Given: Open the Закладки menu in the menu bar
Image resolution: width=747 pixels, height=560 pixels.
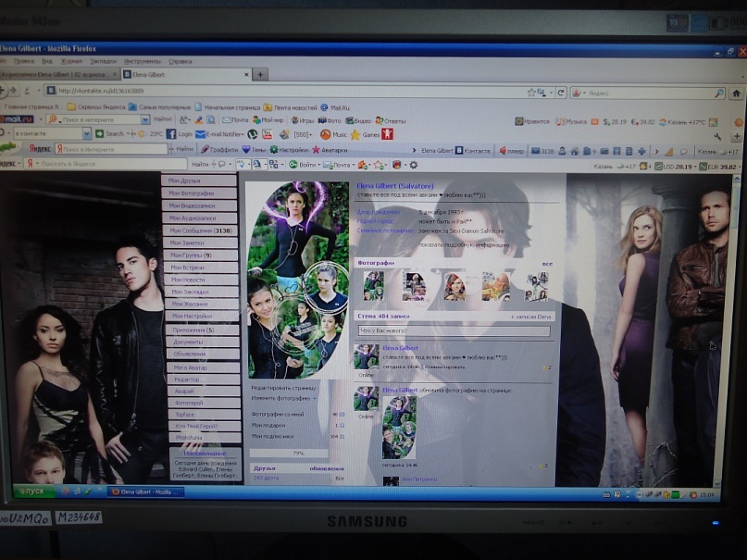Looking at the screenshot, I should tap(103, 61).
